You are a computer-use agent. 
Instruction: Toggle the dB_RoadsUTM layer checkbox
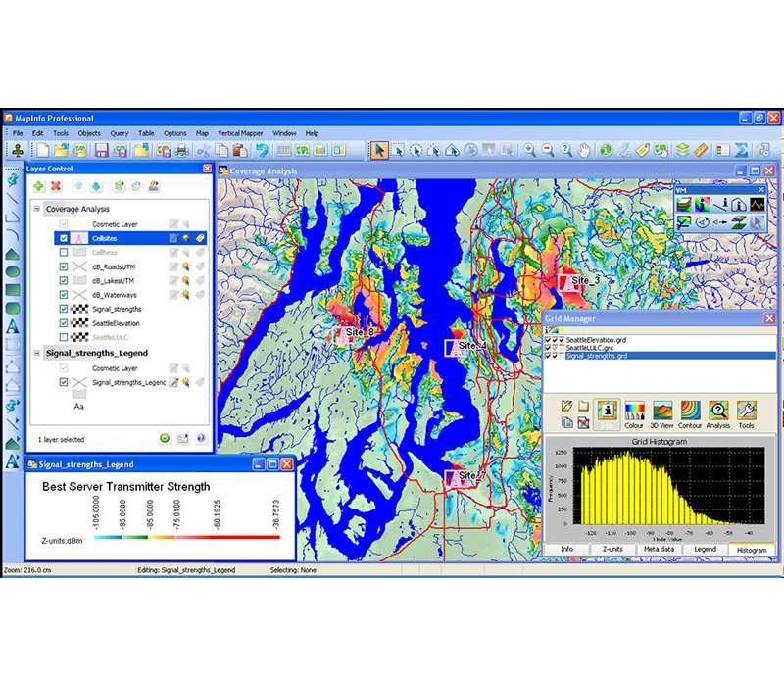coord(64,266)
